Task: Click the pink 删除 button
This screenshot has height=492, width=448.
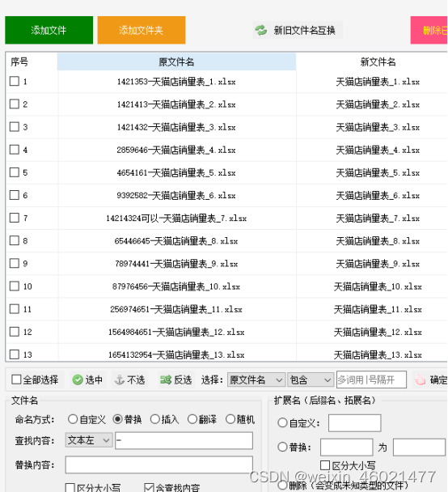Action: (x=429, y=30)
